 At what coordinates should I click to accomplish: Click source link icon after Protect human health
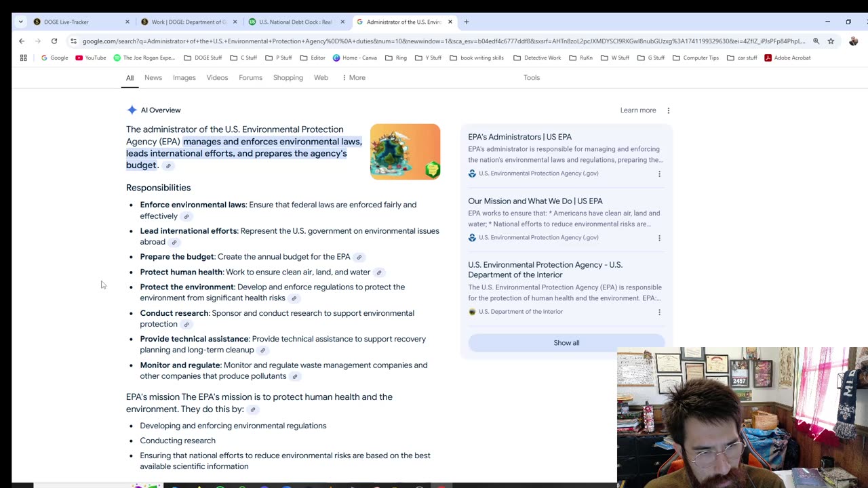[x=379, y=272]
